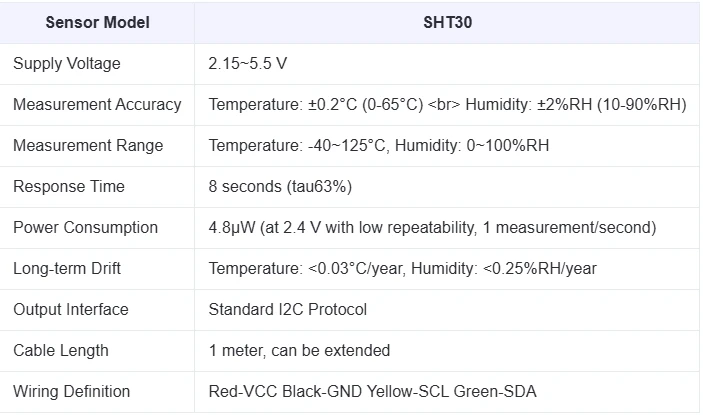703x415 pixels.
Task: Select the Measurement Accuracy row label
Action: (x=97, y=104)
